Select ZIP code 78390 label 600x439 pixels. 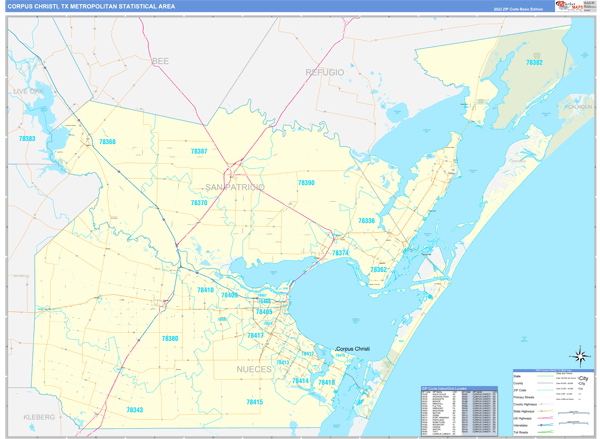click(305, 183)
